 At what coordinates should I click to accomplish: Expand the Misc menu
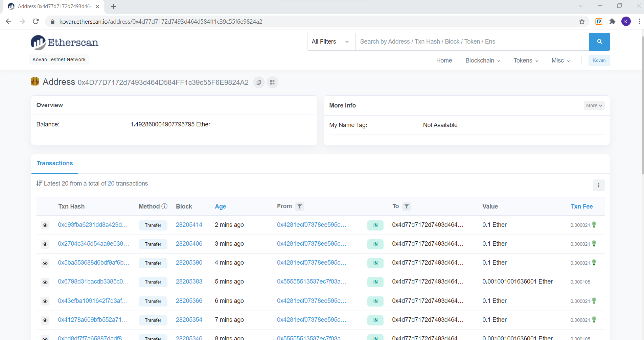560,60
